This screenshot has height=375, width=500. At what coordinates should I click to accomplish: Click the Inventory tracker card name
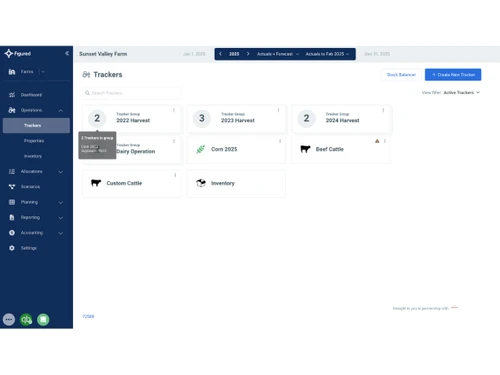tap(223, 183)
